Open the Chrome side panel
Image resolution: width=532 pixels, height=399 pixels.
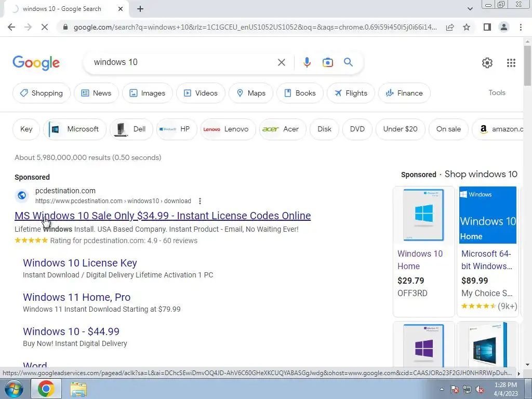click(x=487, y=27)
